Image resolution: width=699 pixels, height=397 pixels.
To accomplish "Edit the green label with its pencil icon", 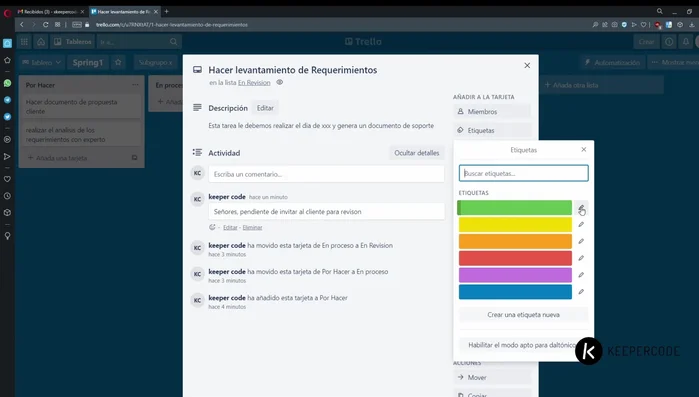I will [581, 208].
